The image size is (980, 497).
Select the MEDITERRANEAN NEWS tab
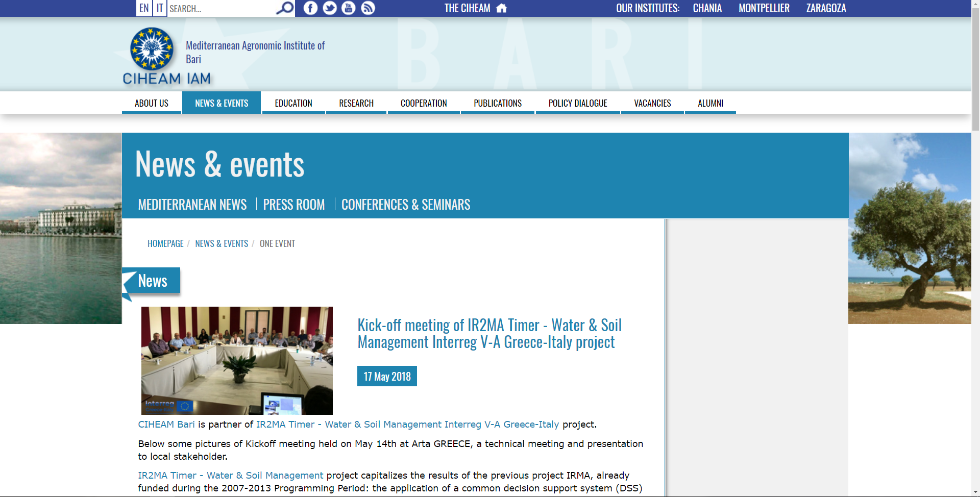(x=192, y=205)
